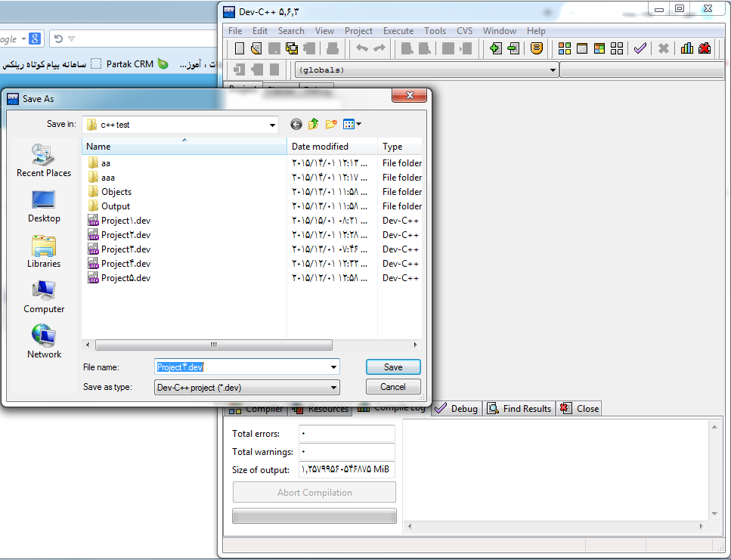Sort files by the Type column header
The height and width of the screenshot is (560, 731).
(400, 147)
